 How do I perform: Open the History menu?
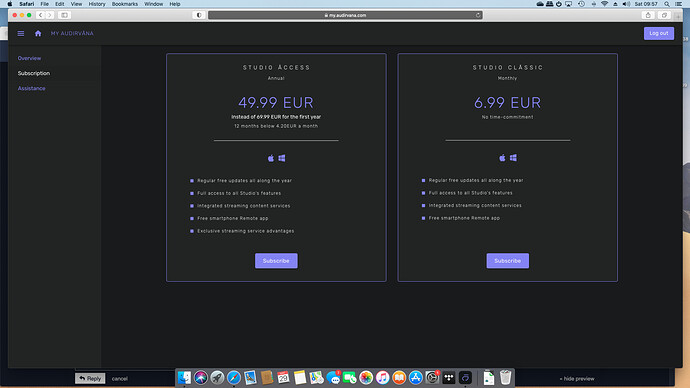97,4
